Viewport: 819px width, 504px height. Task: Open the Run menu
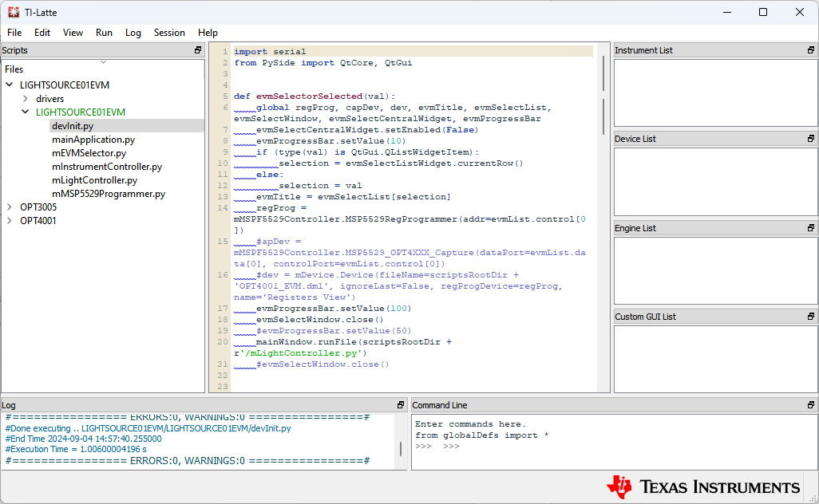pyautogui.click(x=104, y=33)
